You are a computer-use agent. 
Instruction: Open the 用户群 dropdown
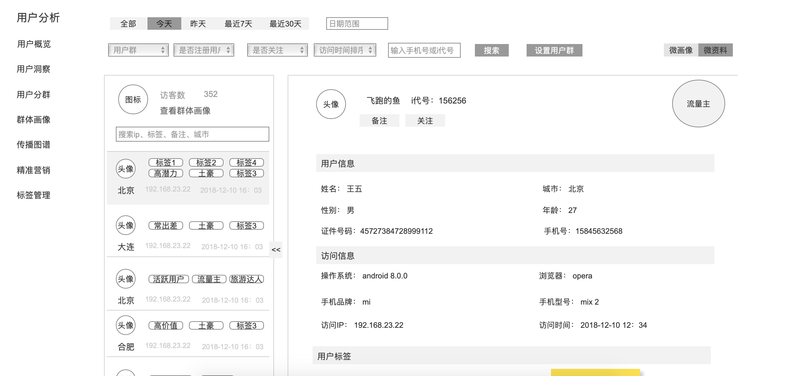(138, 50)
